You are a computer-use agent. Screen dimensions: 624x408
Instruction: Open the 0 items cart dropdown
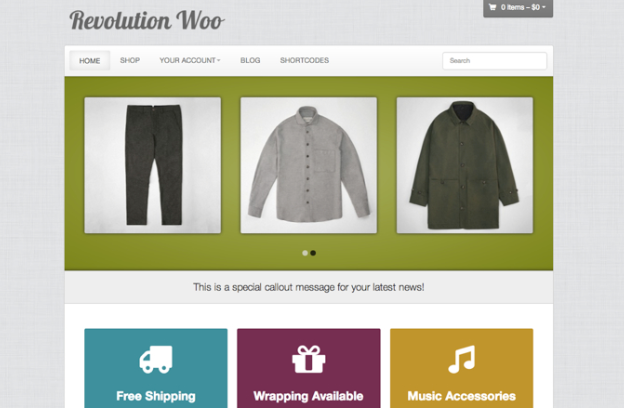pos(518,8)
